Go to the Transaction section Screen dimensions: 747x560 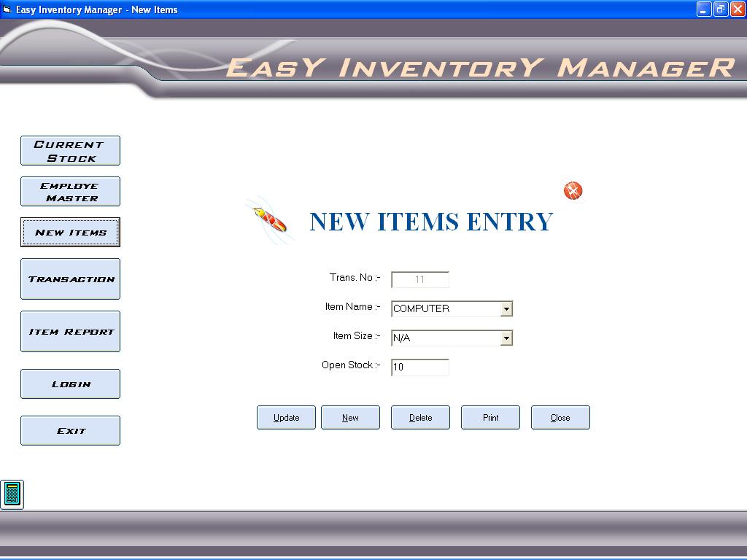point(70,279)
